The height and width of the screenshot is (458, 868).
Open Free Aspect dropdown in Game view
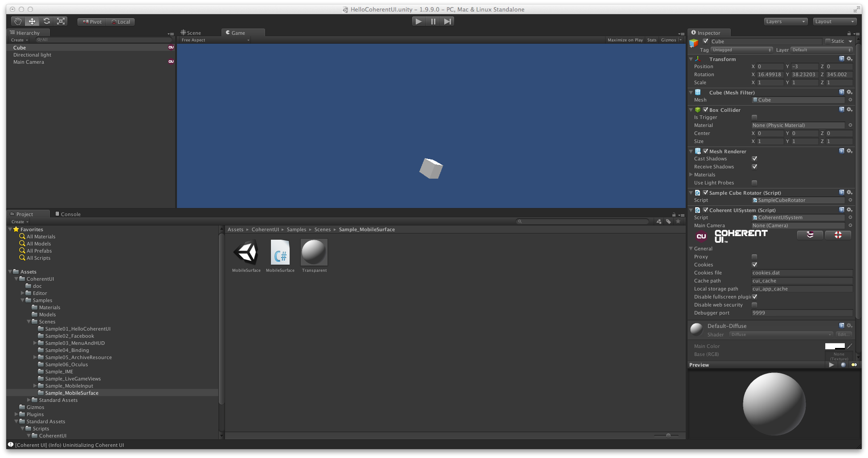(x=215, y=40)
